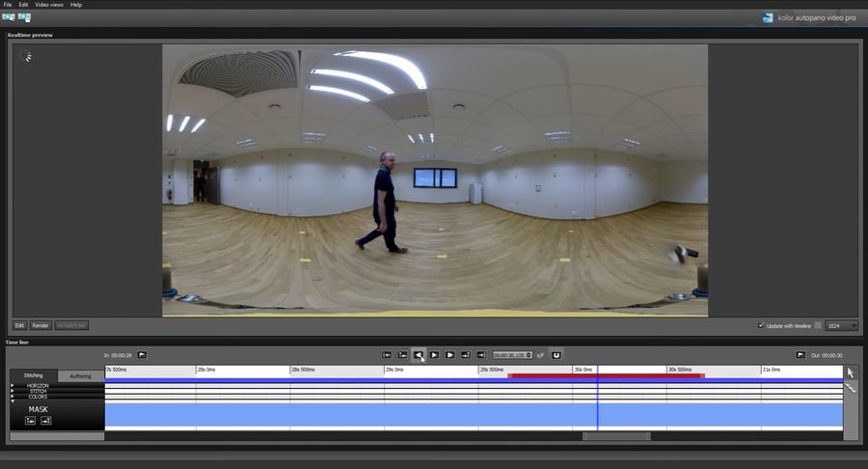Click the current timecode input field
868x469 pixels.
509,355
